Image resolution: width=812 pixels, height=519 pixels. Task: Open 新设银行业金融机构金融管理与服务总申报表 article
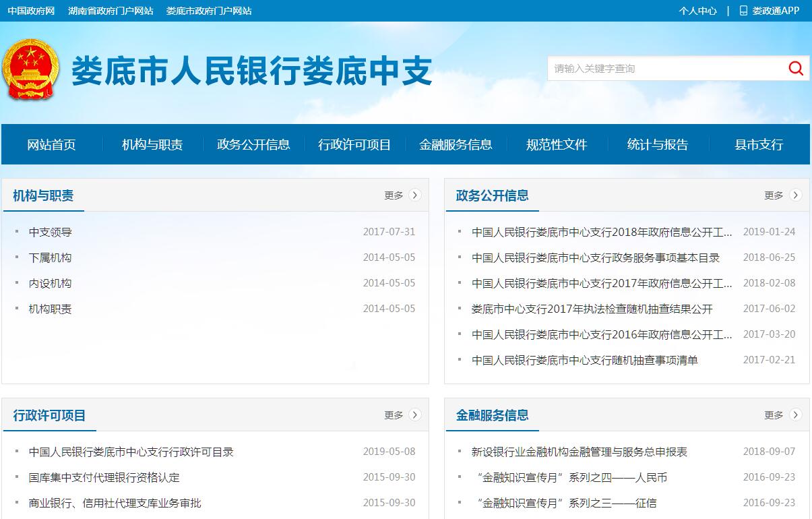click(580, 452)
